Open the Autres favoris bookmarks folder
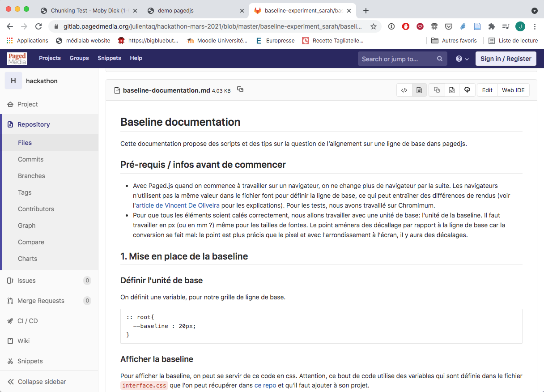Image resolution: width=544 pixels, height=392 pixels. 454,40
